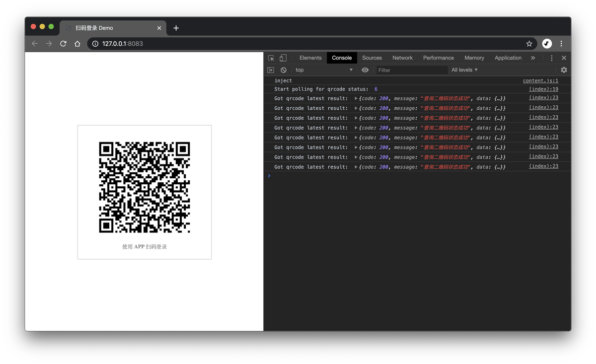Open the browser profile avatar
This screenshot has height=364, width=596.
tap(547, 44)
